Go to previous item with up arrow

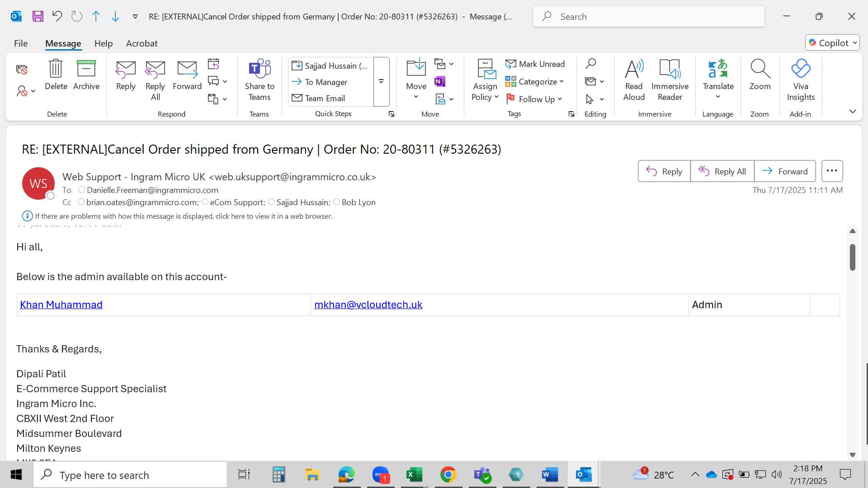pyautogui.click(x=96, y=17)
